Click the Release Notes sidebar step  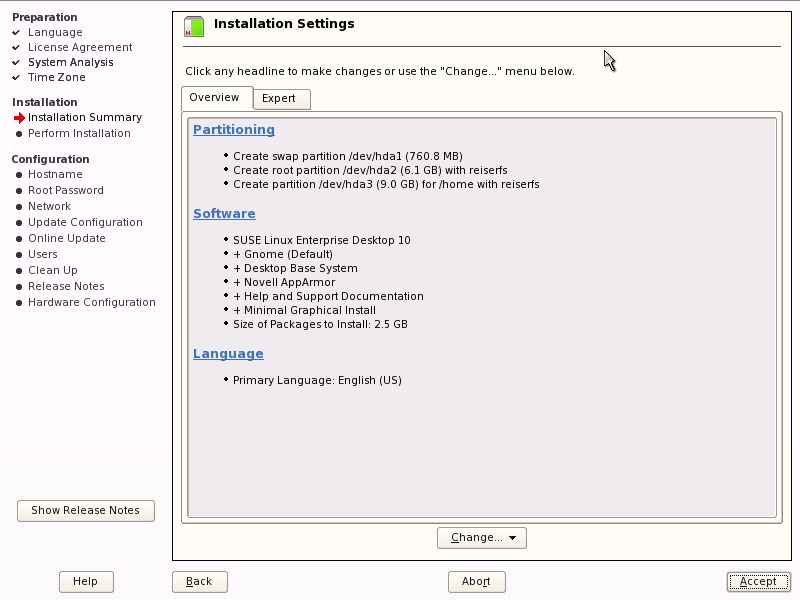pyautogui.click(x=66, y=286)
